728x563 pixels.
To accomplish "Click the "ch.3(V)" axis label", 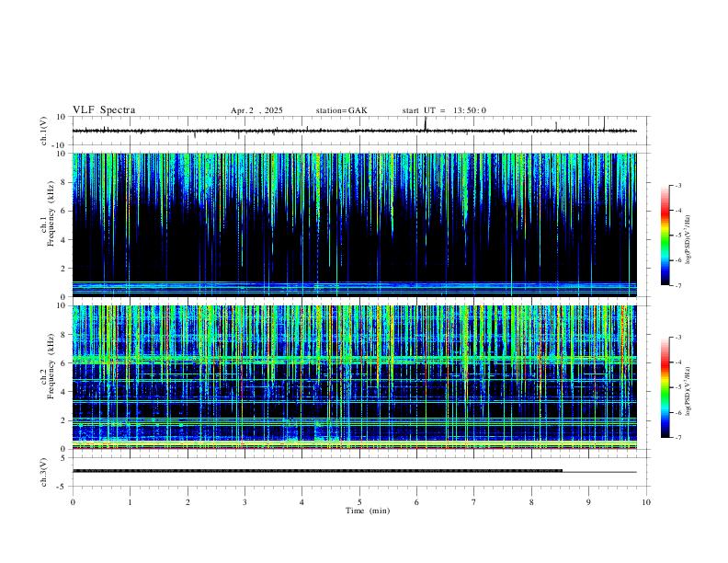I will [44, 473].
